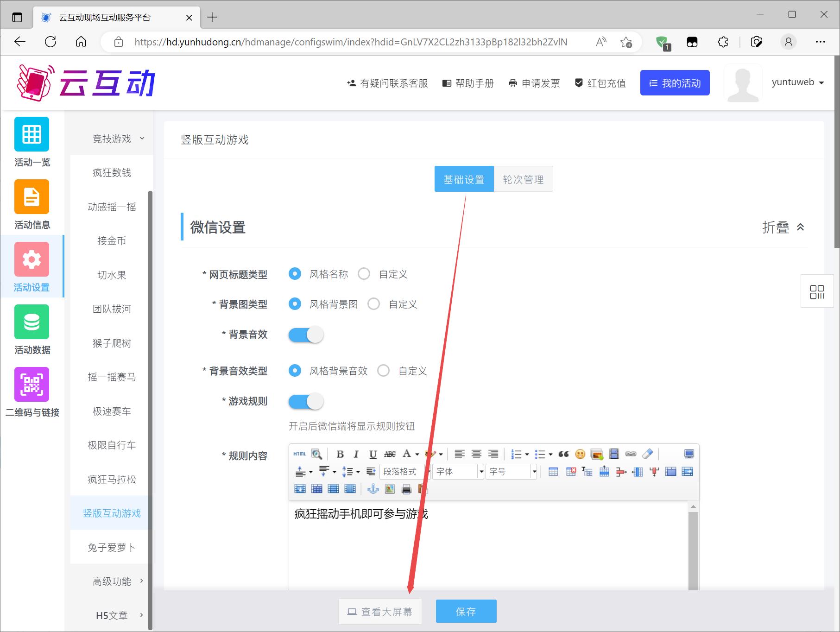The width and height of the screenshot is (840, 632).
Task: Select 风格名称 for 网页标题类型
Action: pyautogui.click(x=295, y=274)
